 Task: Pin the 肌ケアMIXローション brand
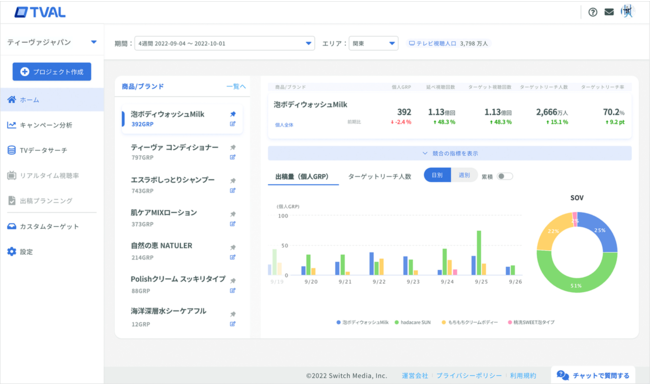pos(233,214)
